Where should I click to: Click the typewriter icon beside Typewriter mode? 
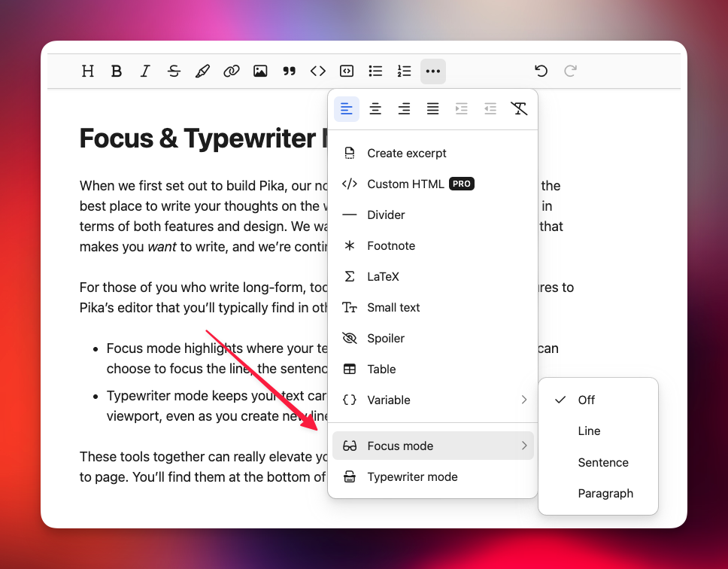(x=350, y=477)
